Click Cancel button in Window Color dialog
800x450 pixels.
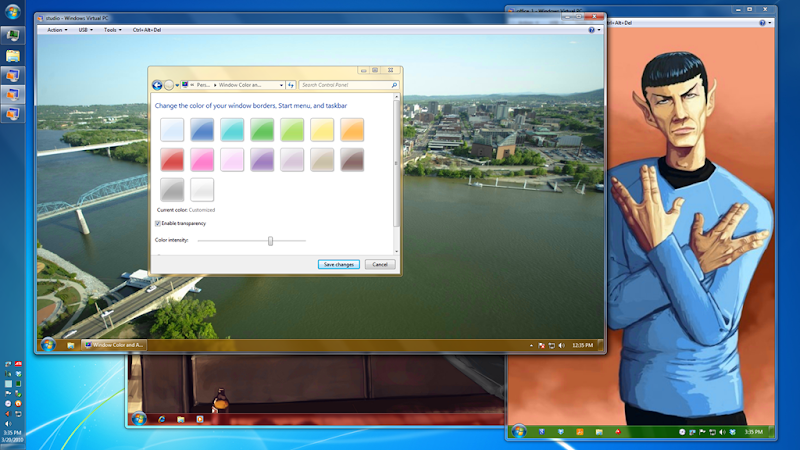point(380,264)
